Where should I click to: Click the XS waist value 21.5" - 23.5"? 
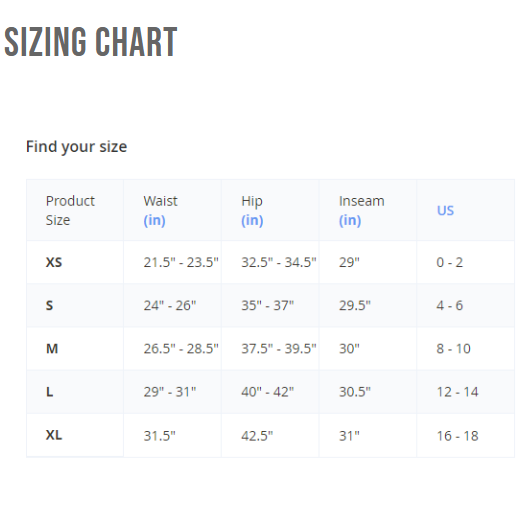click(181, 262)
